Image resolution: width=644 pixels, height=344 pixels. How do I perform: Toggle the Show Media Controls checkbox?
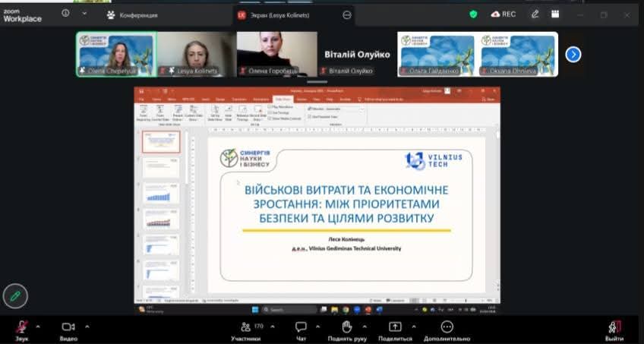coord(270,118)
